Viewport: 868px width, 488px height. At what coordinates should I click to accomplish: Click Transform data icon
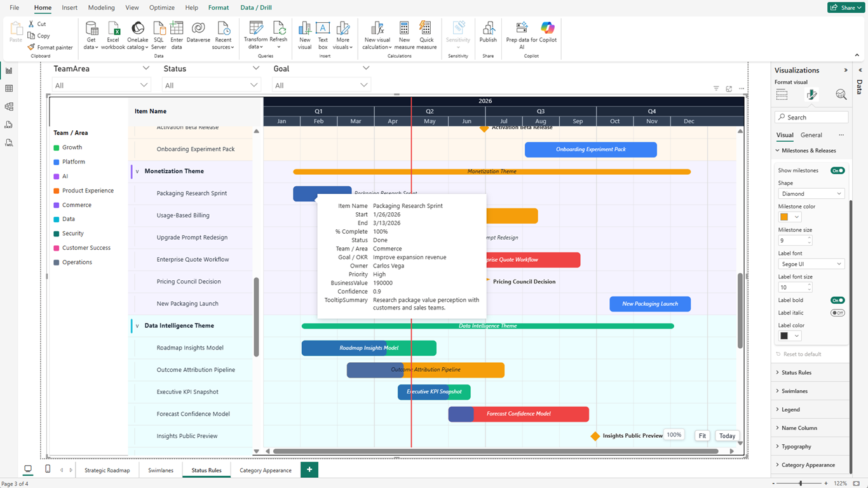tap(256, 29)
